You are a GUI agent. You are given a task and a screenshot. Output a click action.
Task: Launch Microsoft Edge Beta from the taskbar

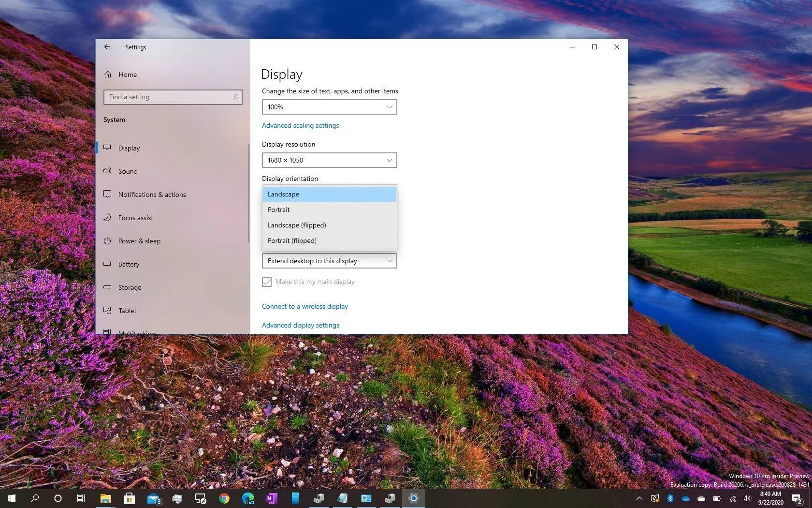[x=247, y=498]
